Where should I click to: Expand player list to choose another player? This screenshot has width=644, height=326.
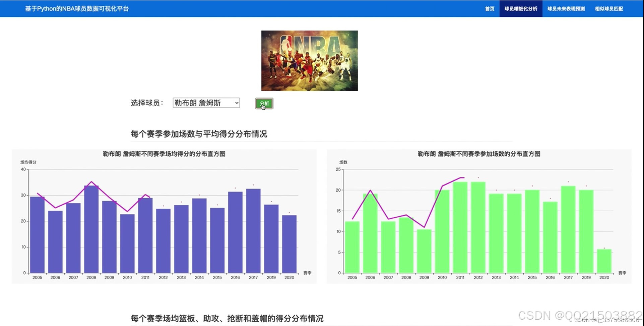coord(206,103)
